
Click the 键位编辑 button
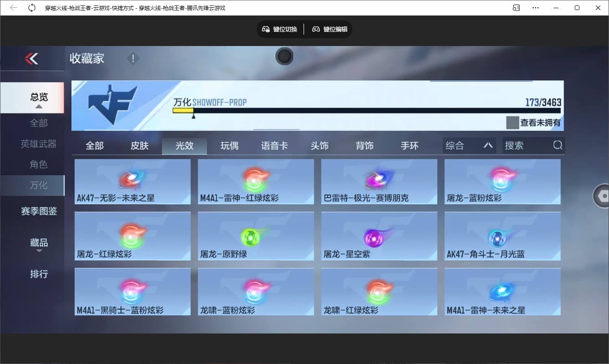tap(330, 29)
